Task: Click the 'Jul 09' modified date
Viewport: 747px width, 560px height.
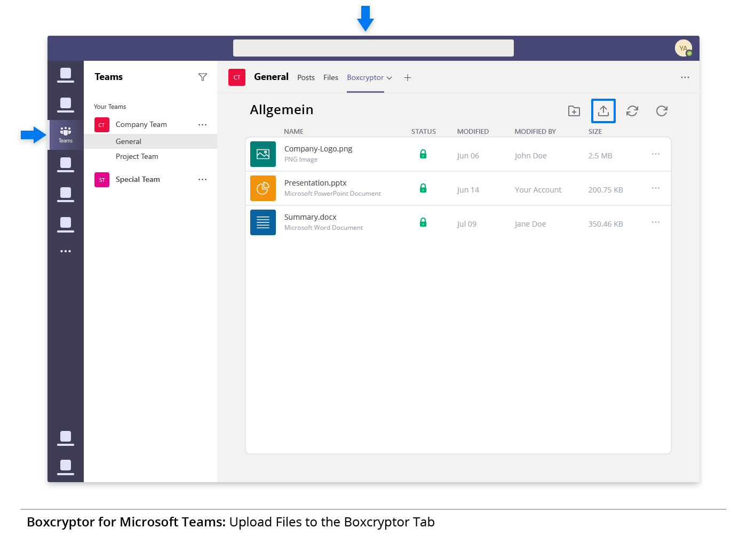Action: pyautogui.click(x=467, y=224)
